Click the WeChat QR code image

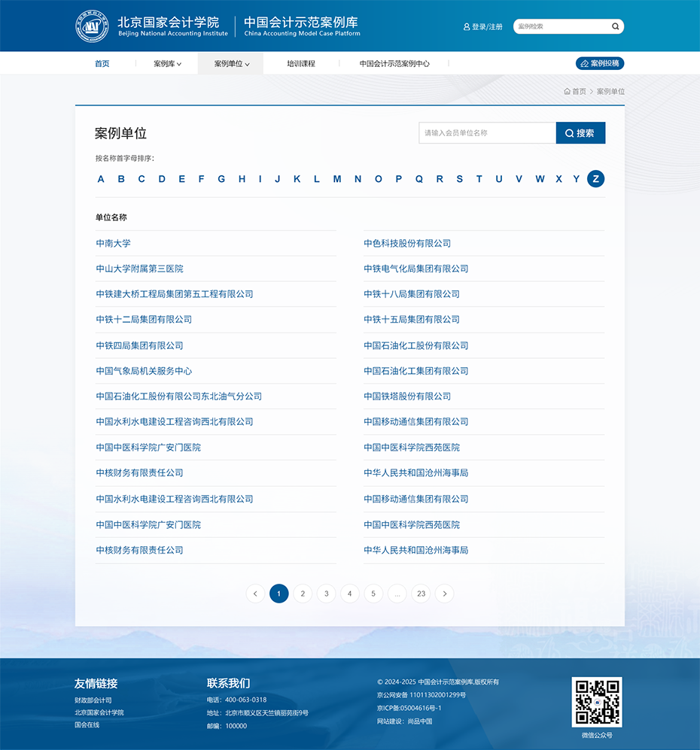pyautogui.click(x=597, y=702)
